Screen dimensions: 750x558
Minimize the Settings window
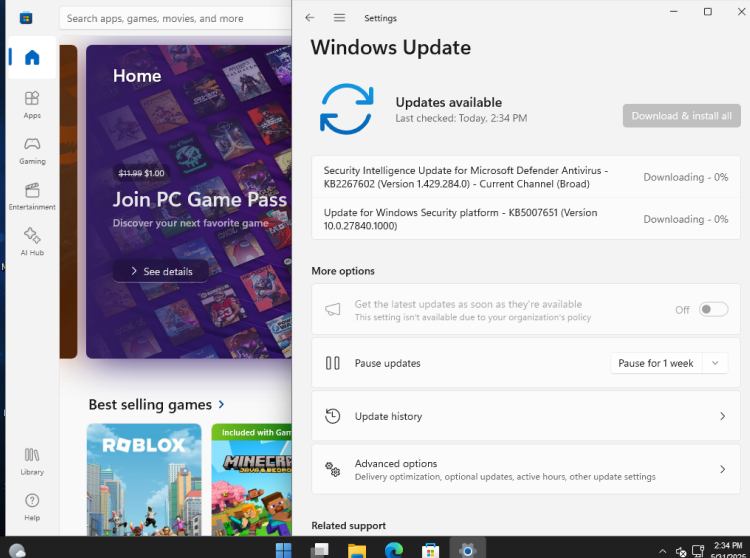pos(673,11)
